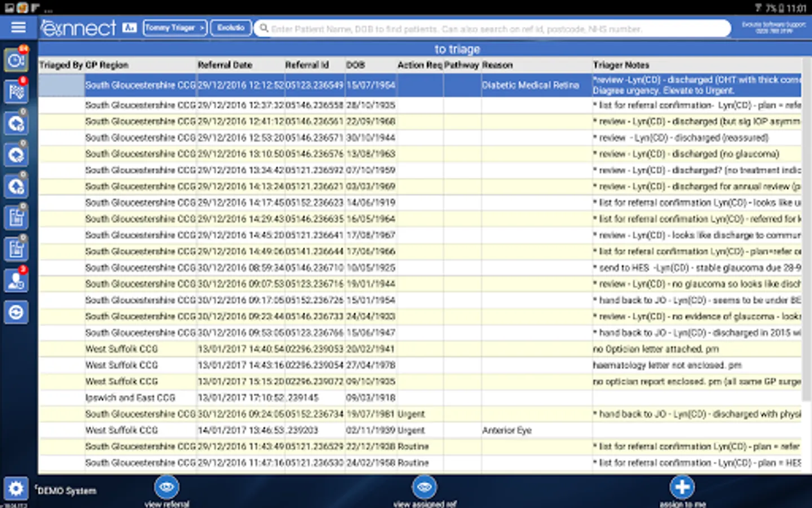Viewport: 812px width, 508px height.
Task: Select the Ipswich and East CCG row
Action: tap(420, 398)
